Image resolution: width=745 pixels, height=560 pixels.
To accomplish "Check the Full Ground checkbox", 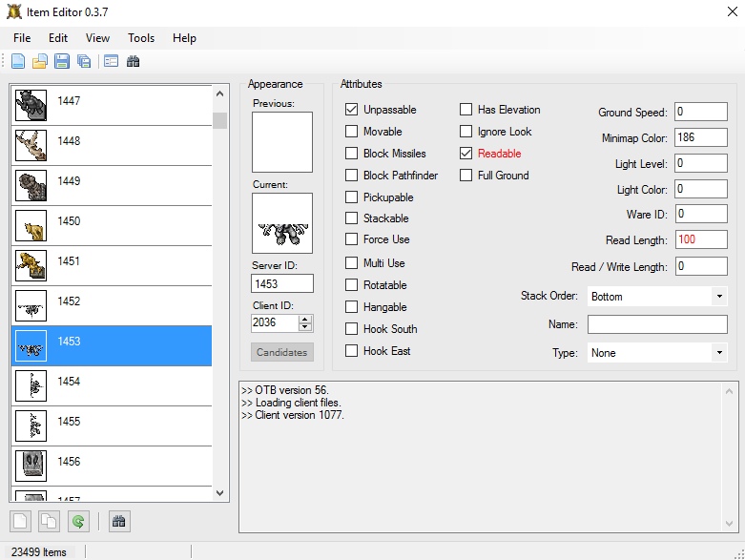I will click(x=466, y=175).
